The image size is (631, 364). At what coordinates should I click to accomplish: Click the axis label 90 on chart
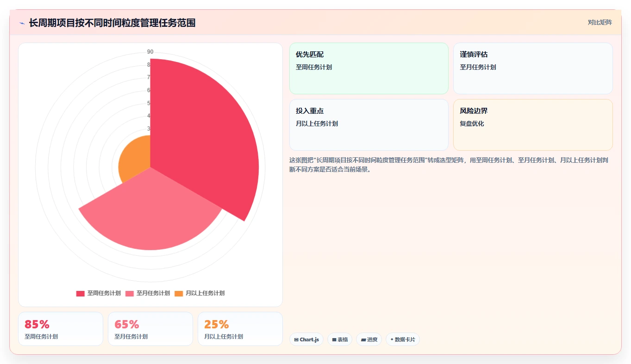click(x=150, y=52)
